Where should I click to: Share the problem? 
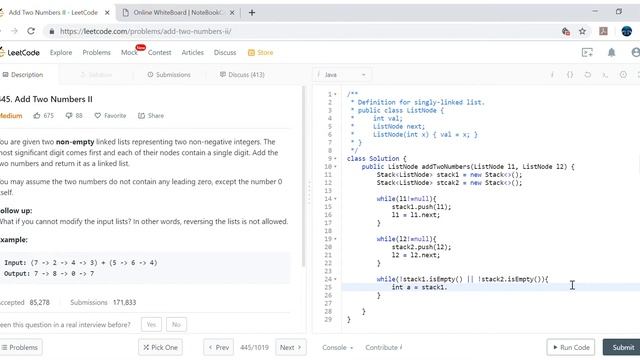tap(151, 116)
